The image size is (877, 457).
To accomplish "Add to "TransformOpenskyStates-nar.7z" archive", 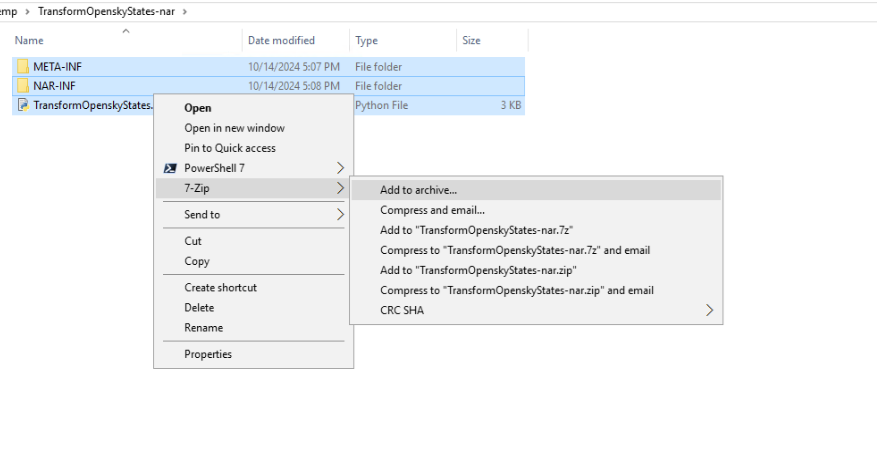I will [476, 230].
